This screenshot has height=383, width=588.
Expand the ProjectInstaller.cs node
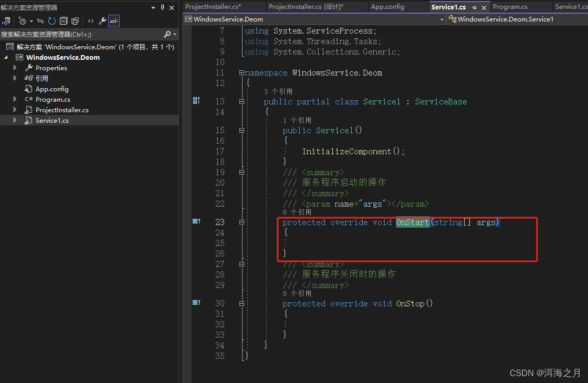[x=15, y=110]
